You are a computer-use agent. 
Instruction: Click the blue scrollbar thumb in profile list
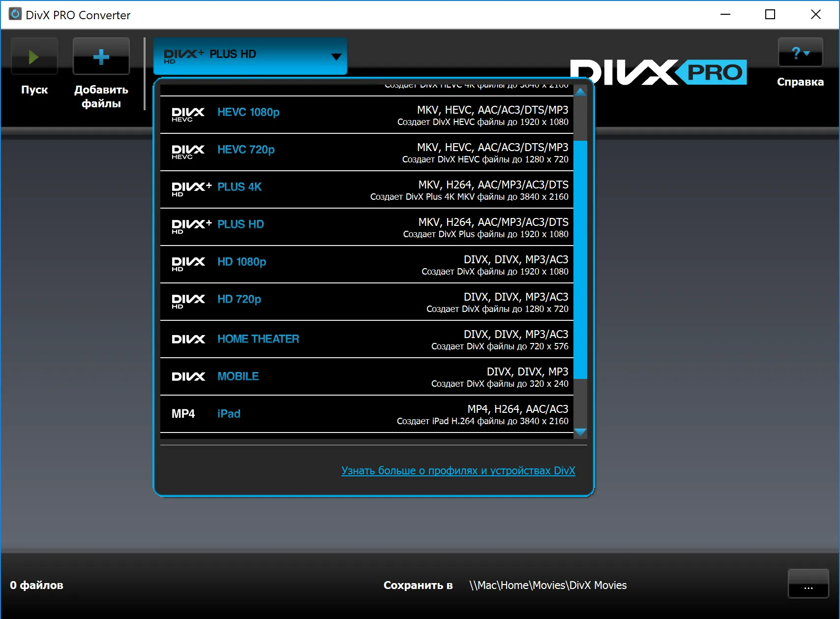(580, 260)
